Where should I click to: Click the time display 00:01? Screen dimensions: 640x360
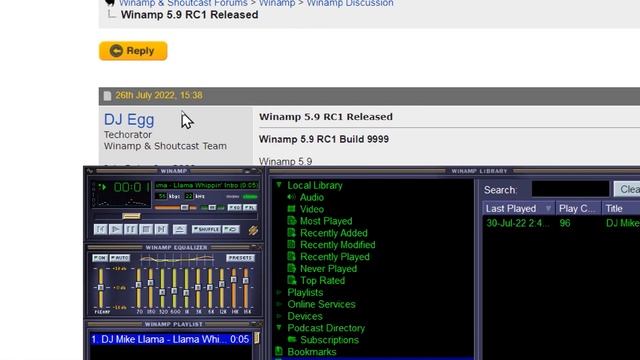click(132, 187)
